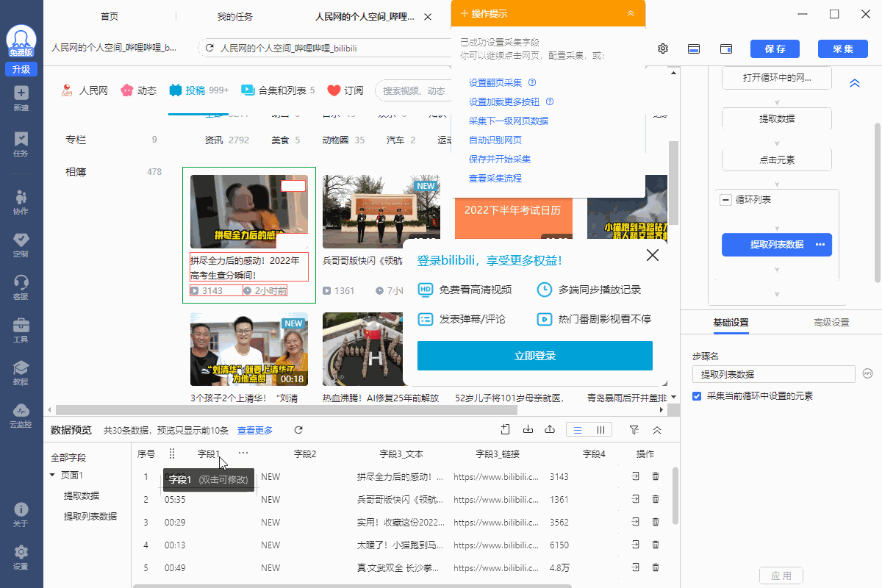Screen dimensions: 882x588
Task: Click the download icon in data preview toolbar
Action: click(528, 430)
